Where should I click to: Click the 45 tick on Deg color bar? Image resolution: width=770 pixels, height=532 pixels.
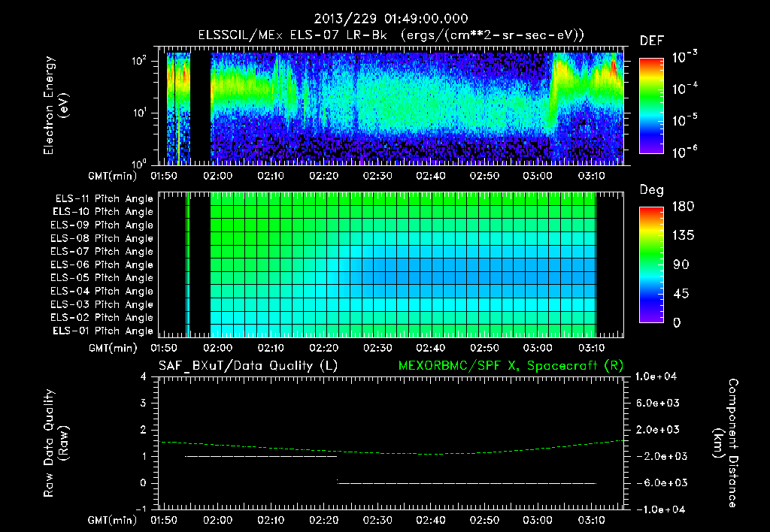click(681, 294)
